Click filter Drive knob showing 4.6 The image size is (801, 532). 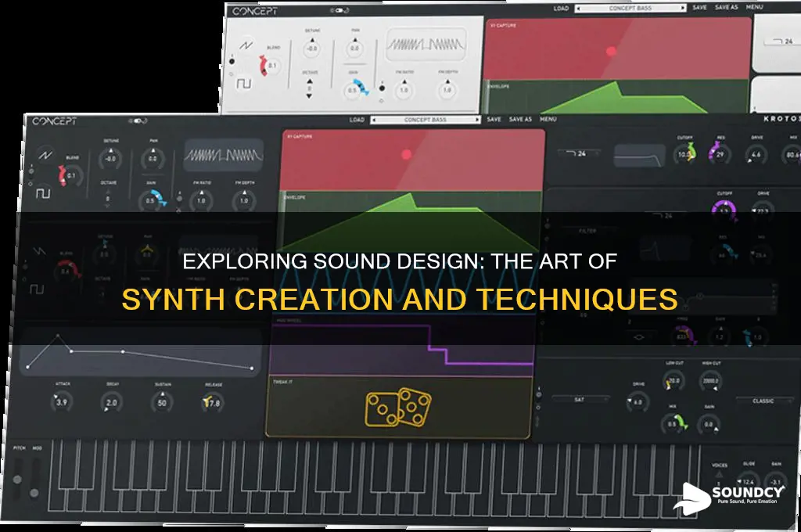coord(756,154)
